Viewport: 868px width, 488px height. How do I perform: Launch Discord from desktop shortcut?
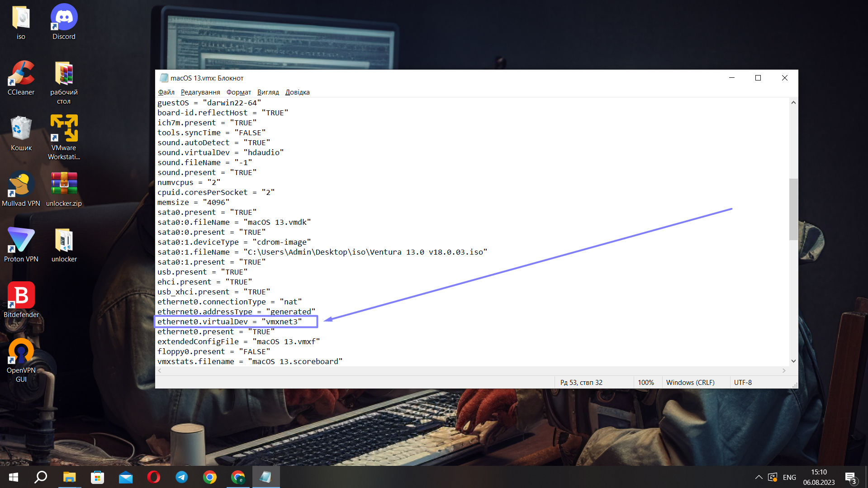(x=64, y=23)
